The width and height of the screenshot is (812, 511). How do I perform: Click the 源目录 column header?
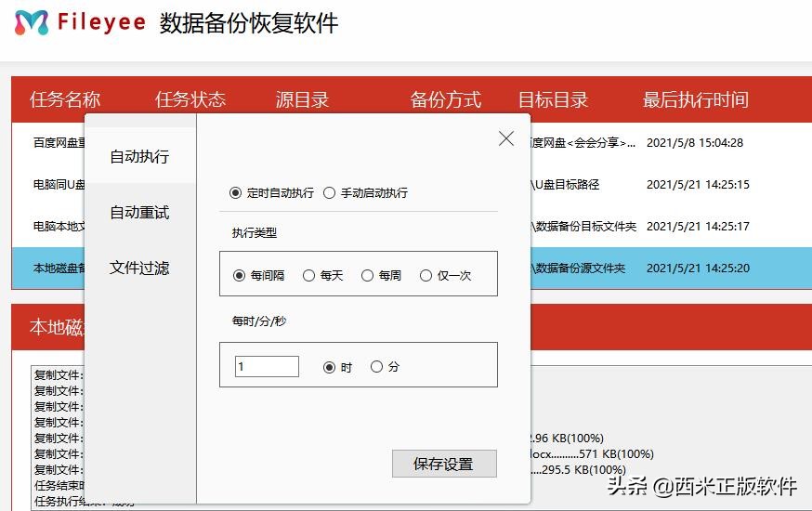pyautogui.click(x=303, y=99)
